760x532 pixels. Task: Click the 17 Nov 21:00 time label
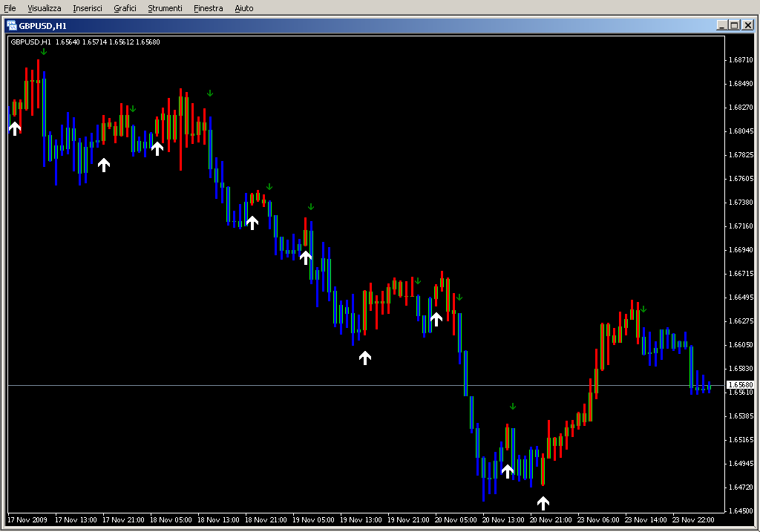pos(123,520)
